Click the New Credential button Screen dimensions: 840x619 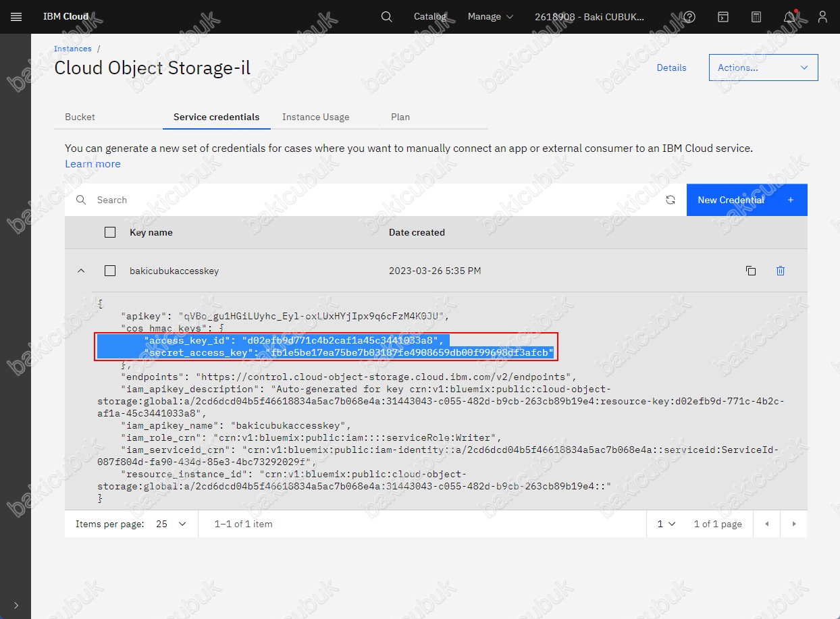[747, 200]
